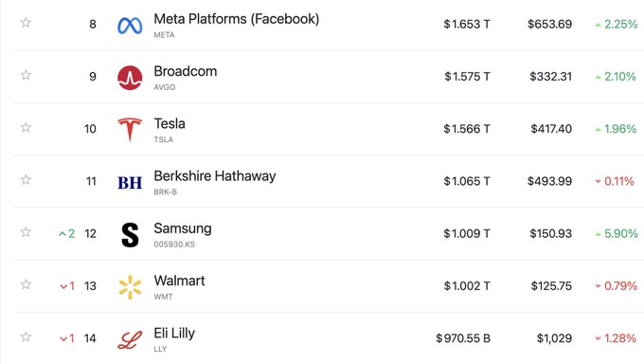Image resolution: width=644 pixels, height=364 pixels.
Task: Star Berkshire Hathaway as a favorite
Action: (x=26, y=179)
